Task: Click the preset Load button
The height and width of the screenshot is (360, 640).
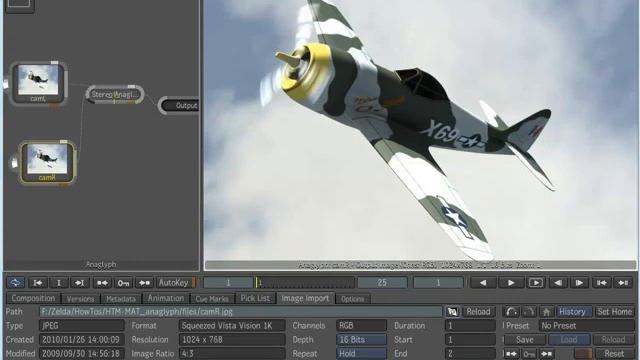Action: tap(569, 340)
